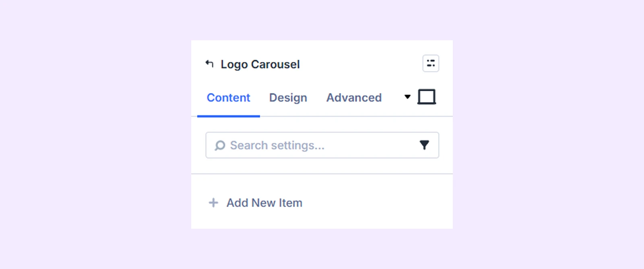Toggle the desktop view mode icon

(x=427, y=97)
